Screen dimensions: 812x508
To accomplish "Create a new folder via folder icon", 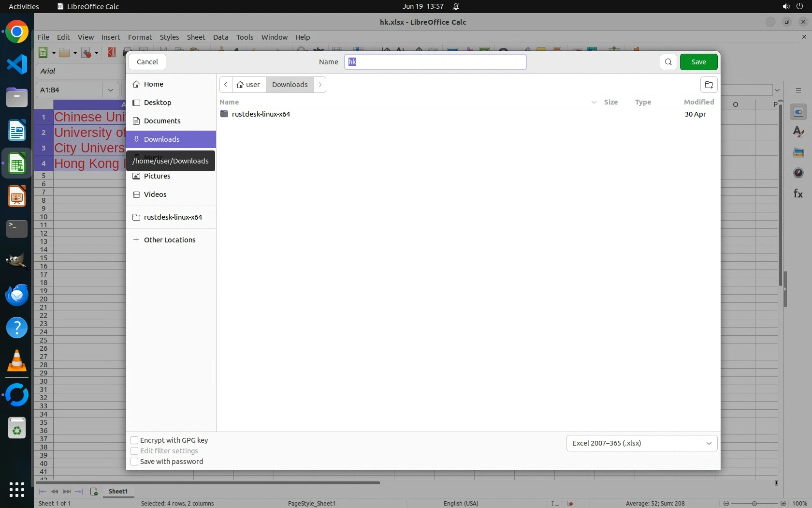I will tap(709, 85).
